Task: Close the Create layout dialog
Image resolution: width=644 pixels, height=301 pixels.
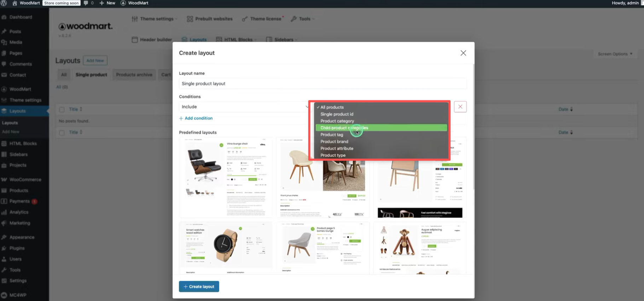Action: 463,53
